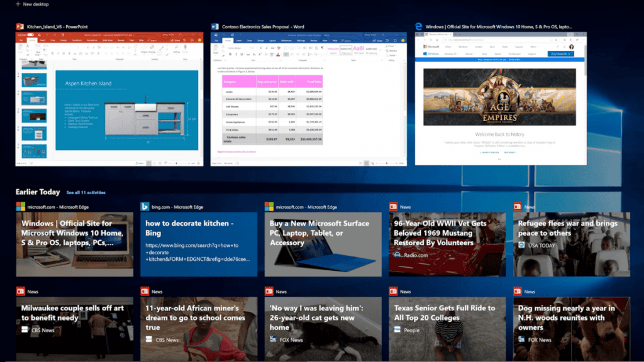Expand More dropdown in Microsoft nav bar
Viewport: 644px width, 362px height.
tap(533, 47)
